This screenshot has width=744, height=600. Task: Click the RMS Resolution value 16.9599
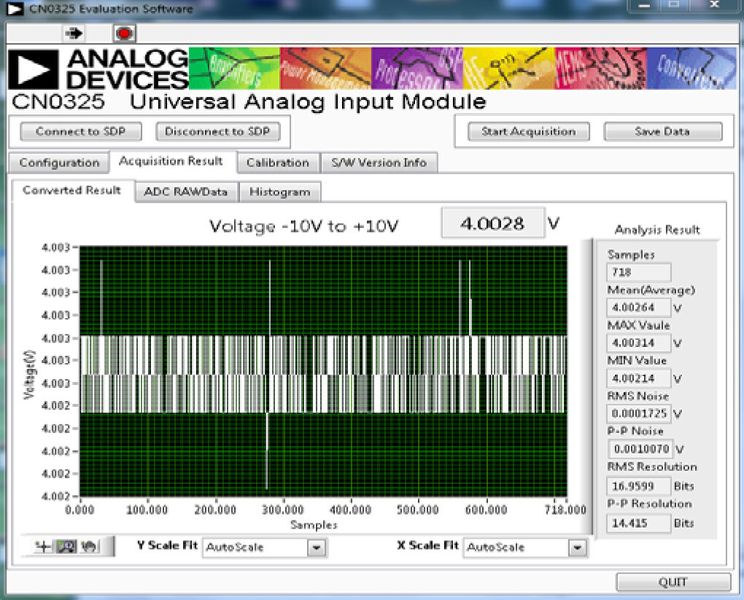[x=639, y=486]
